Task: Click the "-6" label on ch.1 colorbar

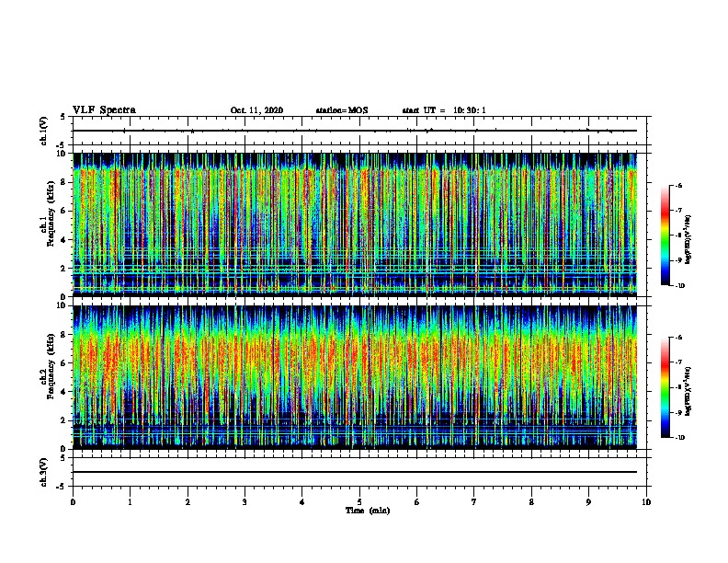Action: pos(678,185)
